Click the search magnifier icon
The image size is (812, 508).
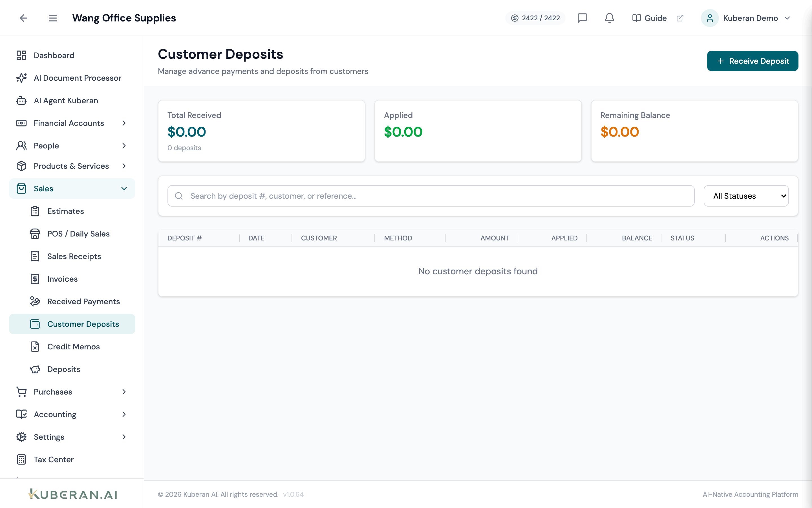coord(179,196)
